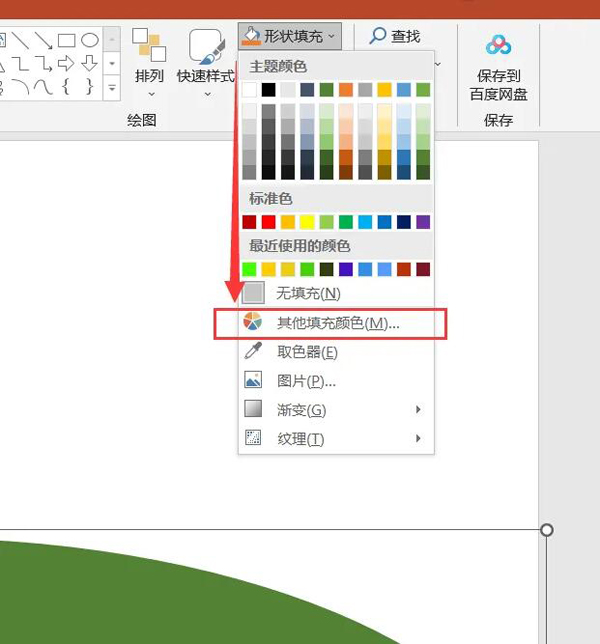Click the 查找 search button

[395, 36]
